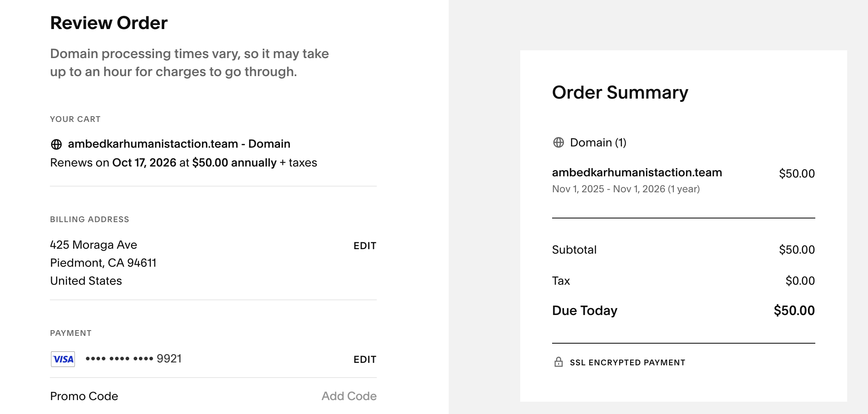Click the Promo Code label
The width and height of the screenshot is (868, 414).
coord(84,396)
